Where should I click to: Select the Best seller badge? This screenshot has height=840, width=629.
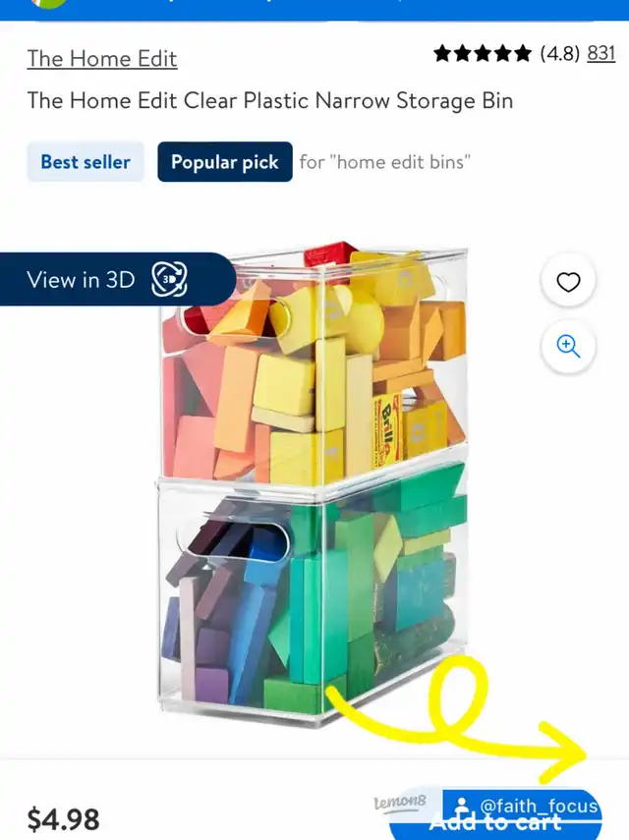point(86,162)
